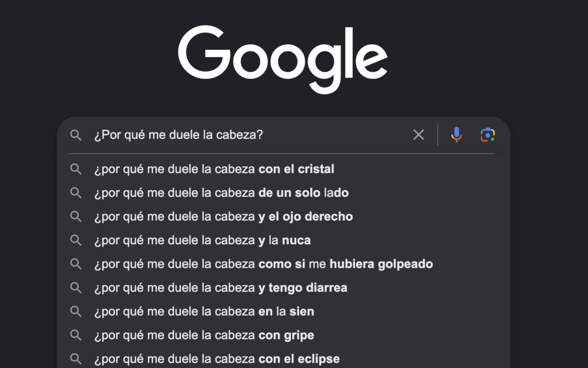Select suggestion 'como si me hubiera golpeado'

265,264
